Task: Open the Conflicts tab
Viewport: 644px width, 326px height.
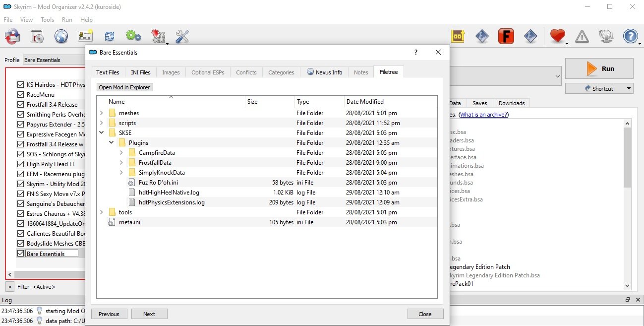Action: (x=246, y=72)
